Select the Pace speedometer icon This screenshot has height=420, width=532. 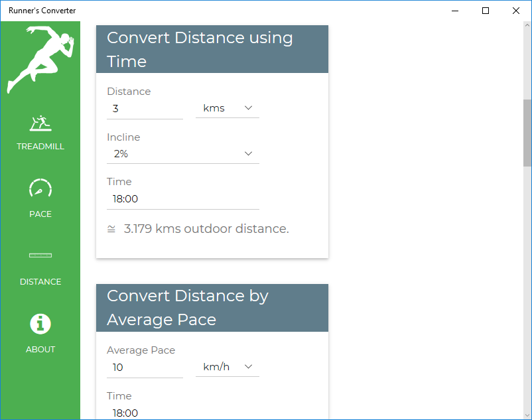[40, 188]
